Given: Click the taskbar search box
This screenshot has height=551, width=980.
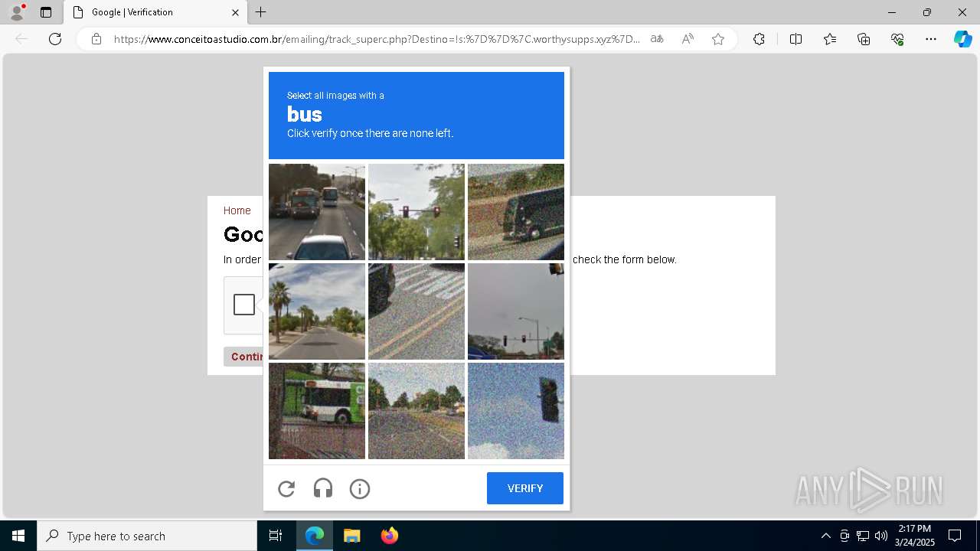Looking at the screenshot, I should click(x=147, y=536).
